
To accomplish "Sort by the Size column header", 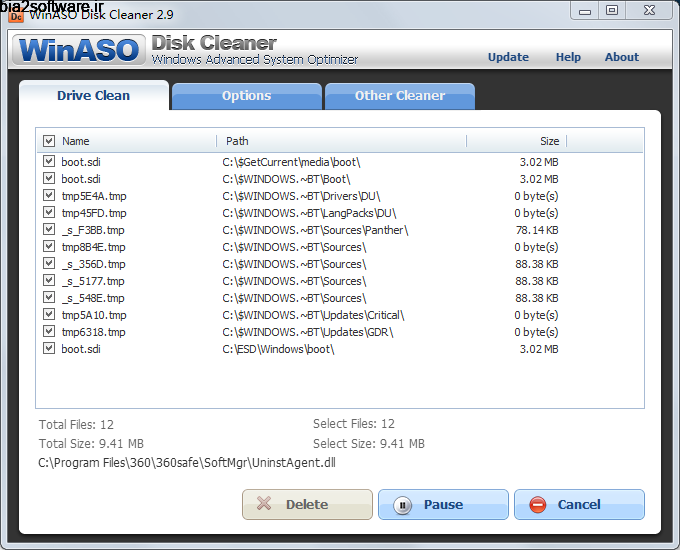I will point(549,141).
